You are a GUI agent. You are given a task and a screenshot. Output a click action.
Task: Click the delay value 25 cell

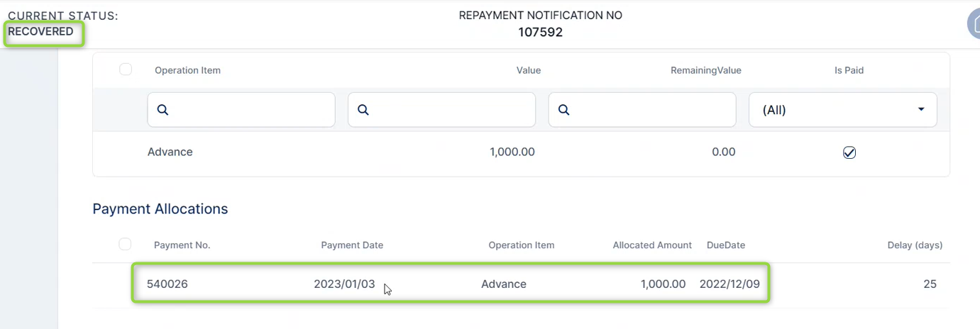(x=930, y=284)
